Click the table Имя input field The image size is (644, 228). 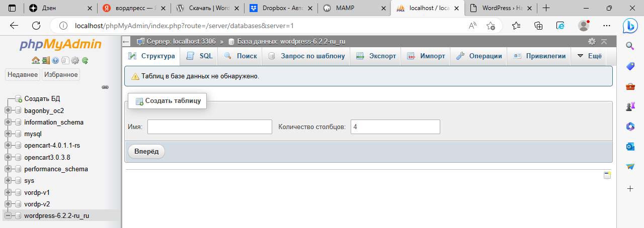[x=209, y=127]
